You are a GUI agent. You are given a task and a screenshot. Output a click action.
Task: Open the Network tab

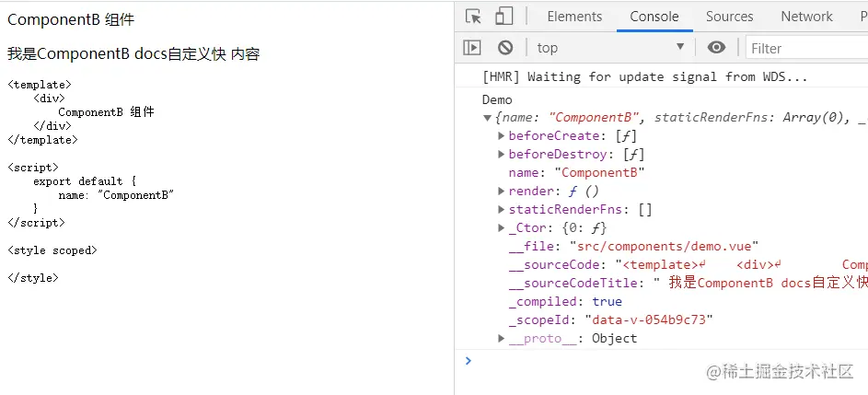pyautogui.click(x=806, y=17)
